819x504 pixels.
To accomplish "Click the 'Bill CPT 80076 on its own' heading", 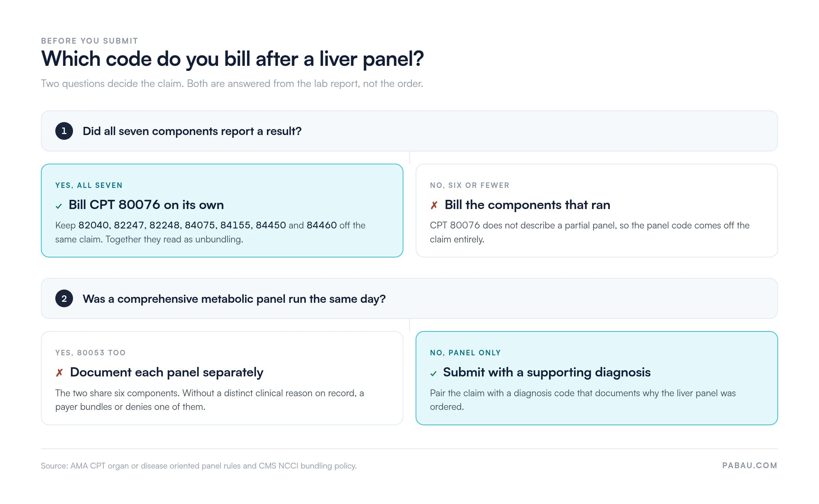I will click(146, 205).
